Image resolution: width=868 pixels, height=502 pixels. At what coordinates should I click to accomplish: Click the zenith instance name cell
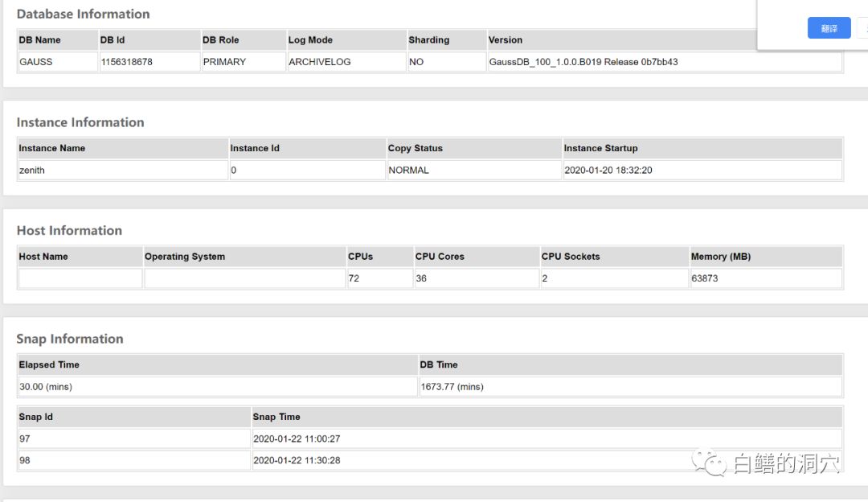[122, 171]
